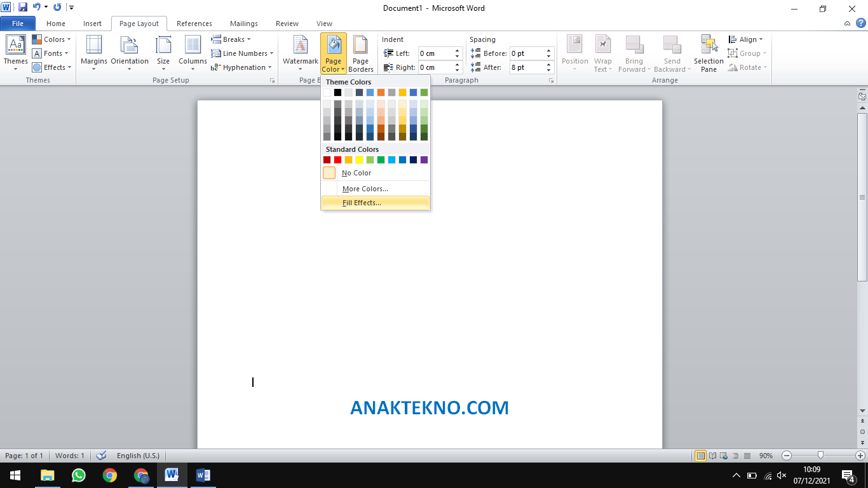Open the Paragraph dialog launcher
The height and width of the screenshot is (488, 868).
pyautogui.click(x=551, y=81)
